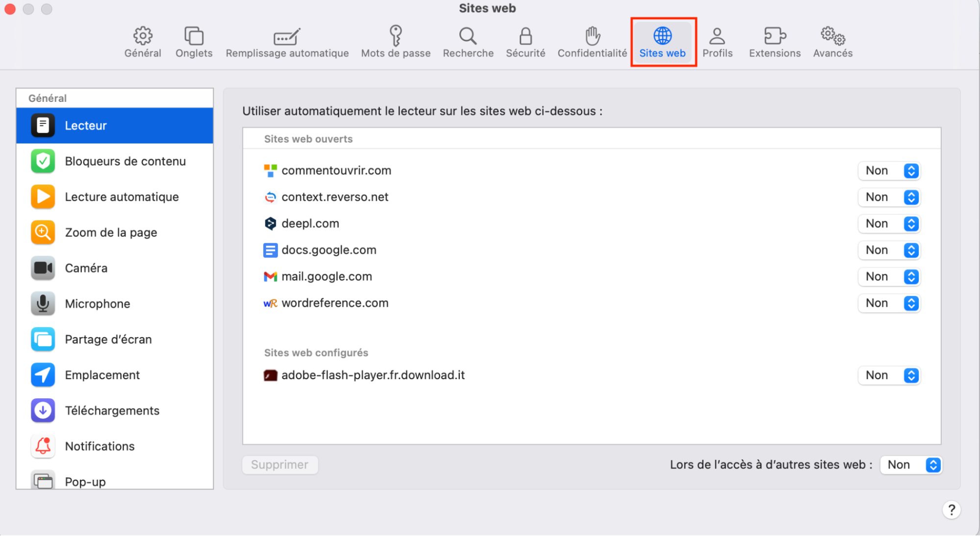Open the Extensions puzzle icon
The width and height of the screenshot is (980, 536).
pos(774,42)
